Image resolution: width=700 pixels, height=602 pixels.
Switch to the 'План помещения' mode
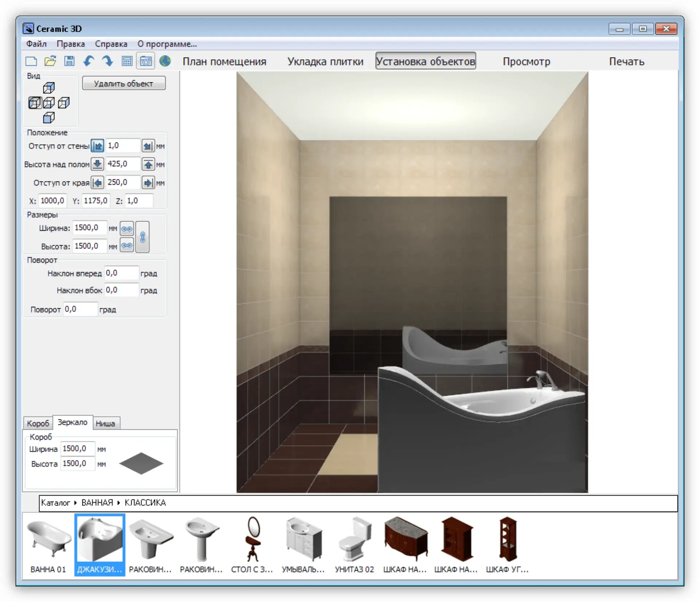(225, 61)
